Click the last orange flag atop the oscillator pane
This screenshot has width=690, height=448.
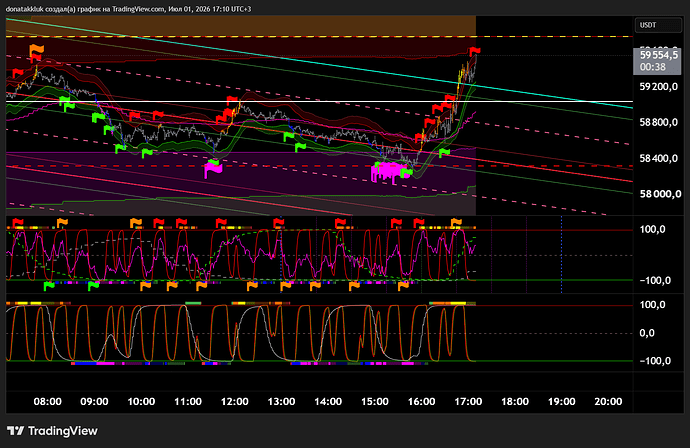point(456,222)
